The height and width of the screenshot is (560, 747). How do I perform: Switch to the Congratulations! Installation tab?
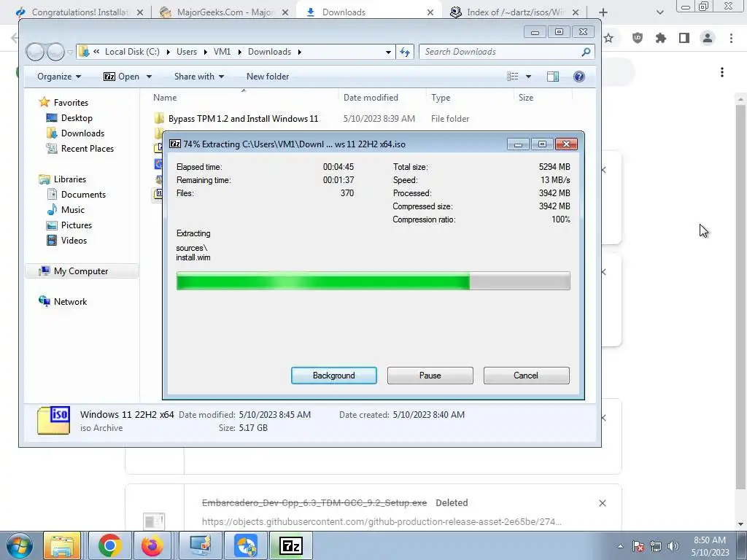[80, 12]
